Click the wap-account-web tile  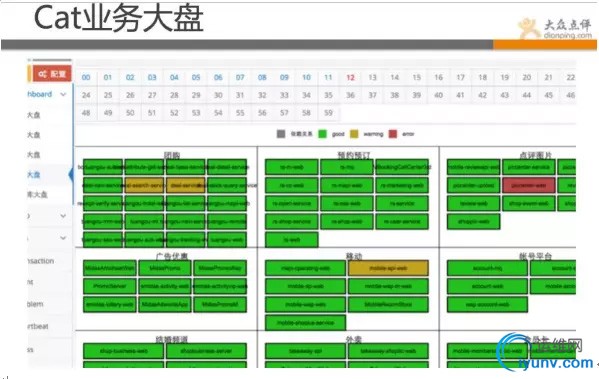487,304
